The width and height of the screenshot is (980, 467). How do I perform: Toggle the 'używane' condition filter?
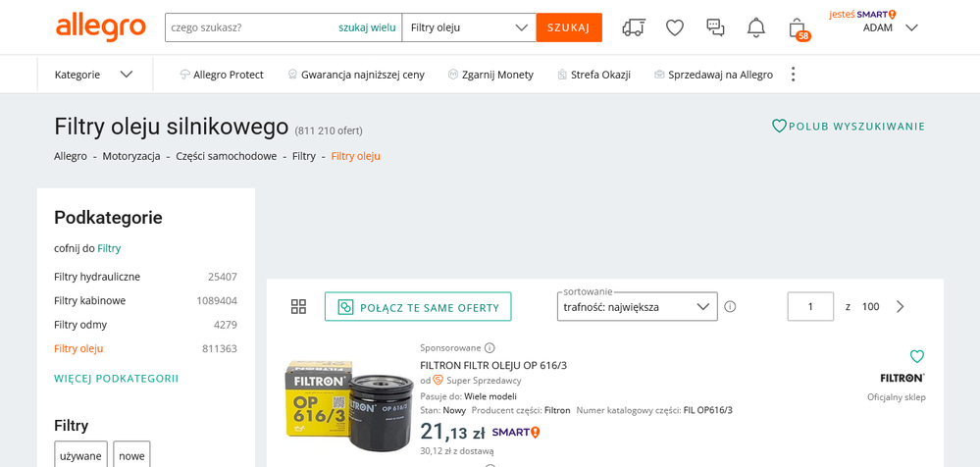(80, 455)
